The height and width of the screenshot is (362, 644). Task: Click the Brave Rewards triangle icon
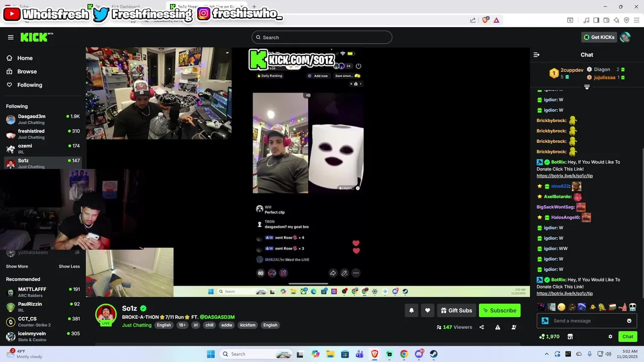[x=497, y=20]
